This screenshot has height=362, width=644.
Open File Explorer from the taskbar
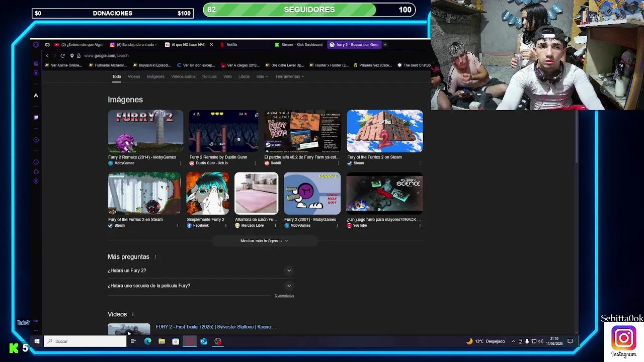coord(162,341)
